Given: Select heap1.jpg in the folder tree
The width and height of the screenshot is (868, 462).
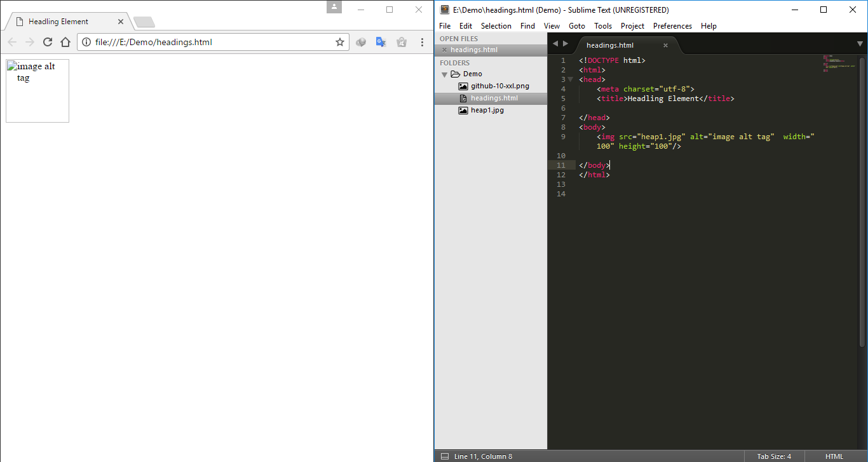Looking at the screenshot, I should point(487,110).
